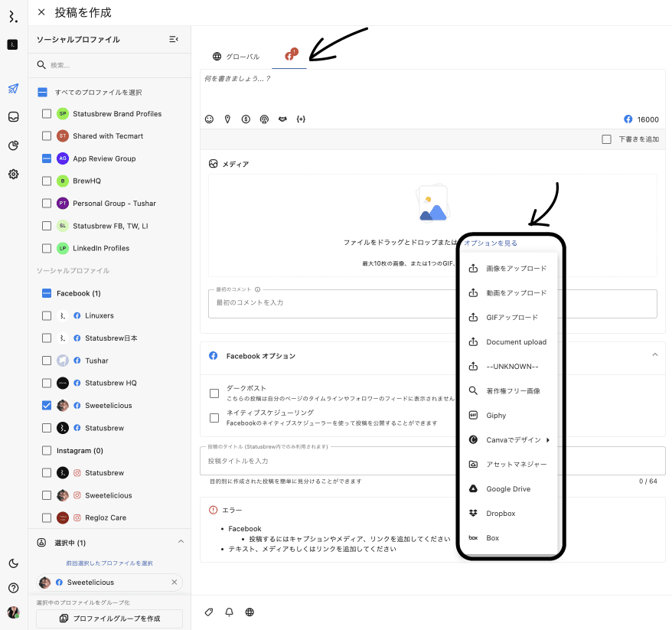The height and width of the screenshot is (630, 672).
Task: Collapse the 選択中 (1) section
Action: [x=181, y=542]
